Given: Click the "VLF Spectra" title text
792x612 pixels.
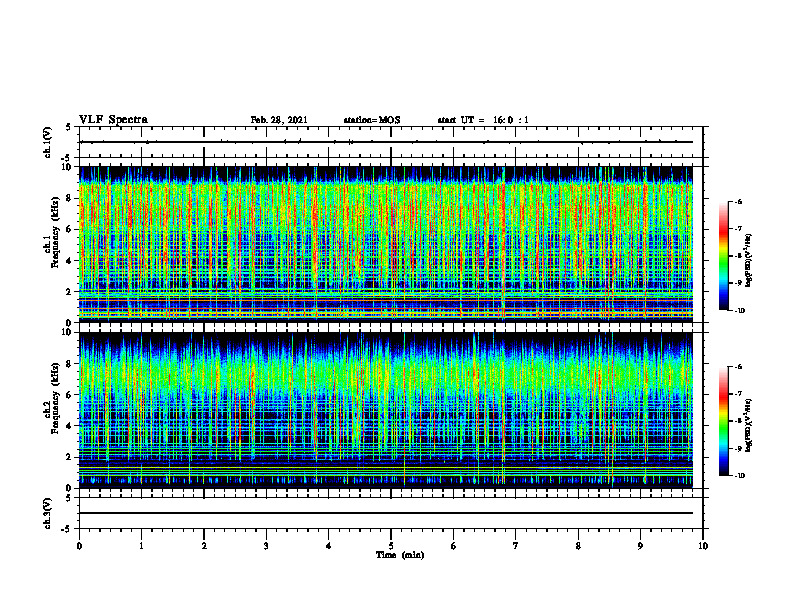Looking at the screenshot, I should [x=113, y=120].
